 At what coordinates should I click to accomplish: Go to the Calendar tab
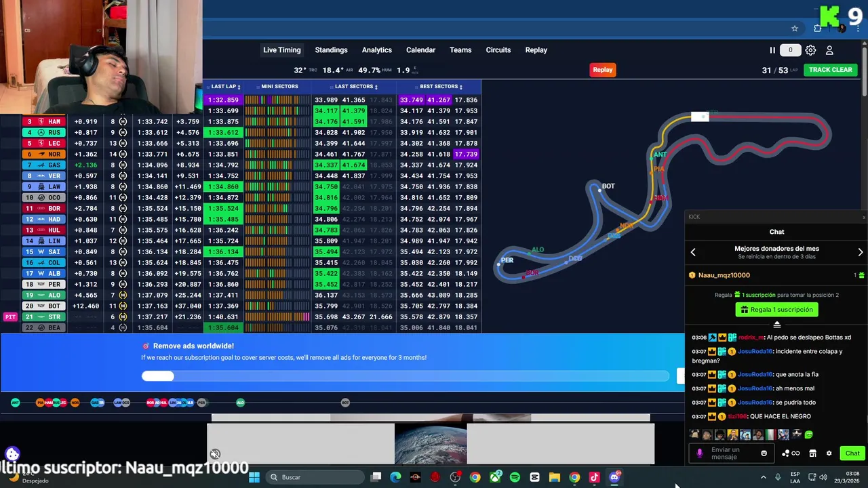420,50
